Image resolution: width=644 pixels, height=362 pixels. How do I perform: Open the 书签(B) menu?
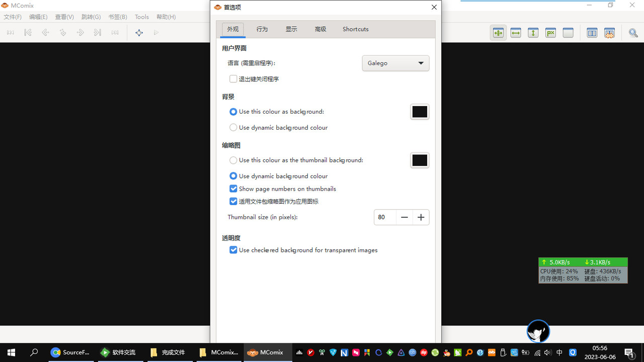coord(118,17)
